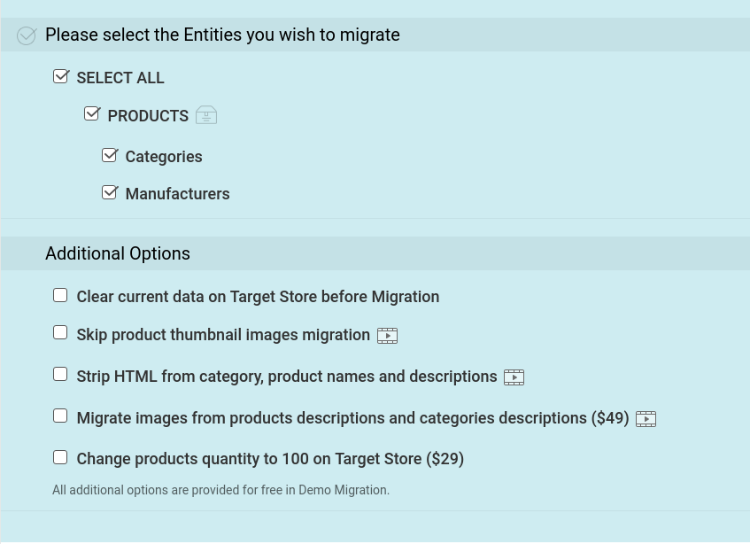Click the Additional Options section header
The width and height of the screenshot is (750, 544).
[x=118, y=254]
